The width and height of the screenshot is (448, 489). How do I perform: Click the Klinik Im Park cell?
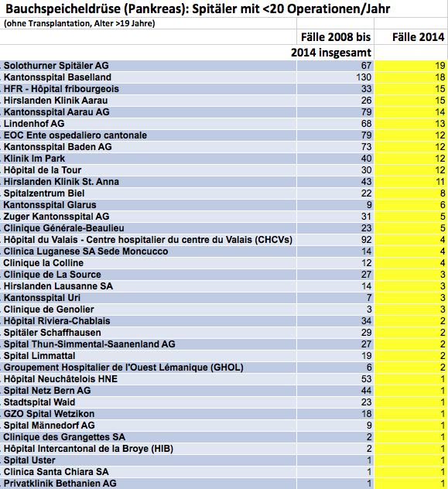pyautogui.click(x=148, y=159)
